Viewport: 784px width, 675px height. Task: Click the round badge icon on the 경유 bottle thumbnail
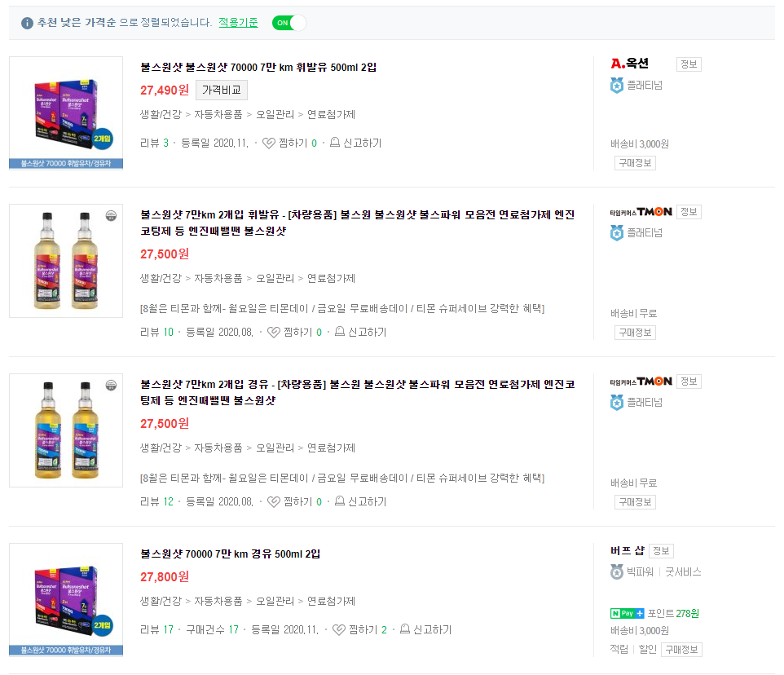[111, 386]
